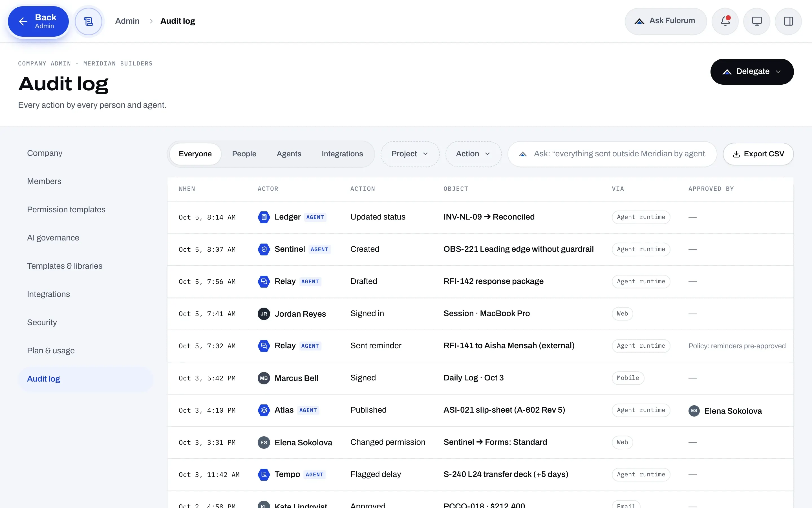Viewport: 812px width, 508px height.
Task: Click the Atlas agent layers icon
Action: (264, 410)
